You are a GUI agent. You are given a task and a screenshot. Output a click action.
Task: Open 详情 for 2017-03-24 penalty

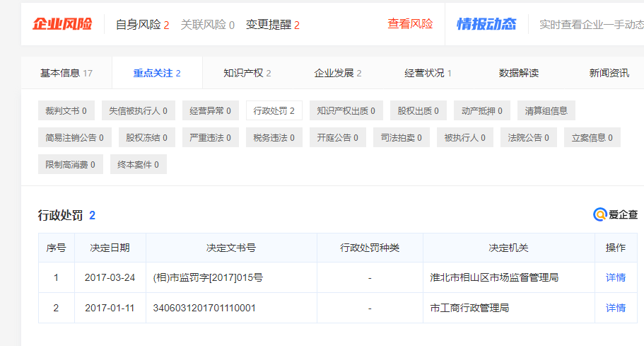[616, 277]
